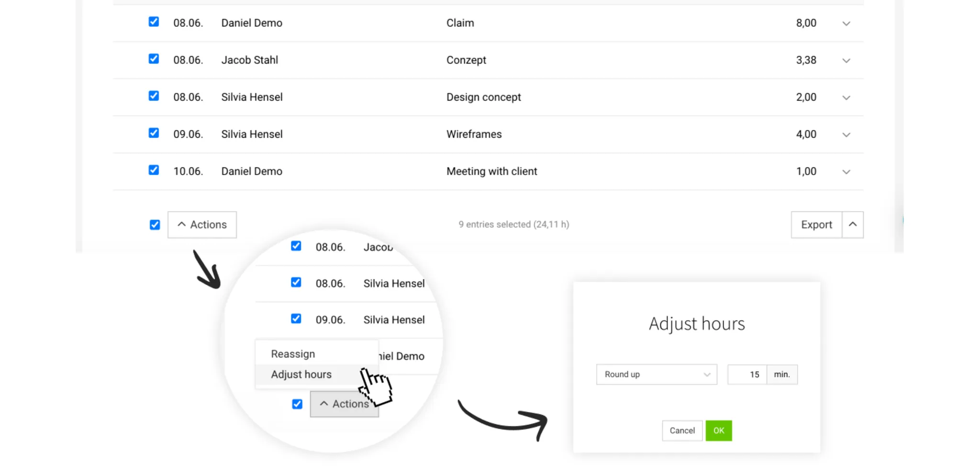Click the 'Claim' description text
Image resolution: width=980 pixels, height=466 pixels.
pyautogui.click(x=460, y=23)
